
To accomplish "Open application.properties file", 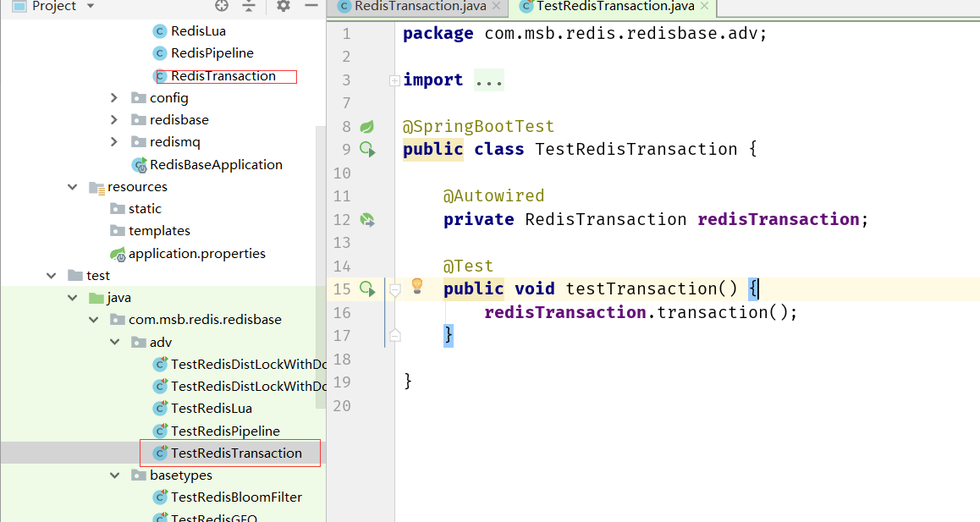I will click(x=197, y=254).
